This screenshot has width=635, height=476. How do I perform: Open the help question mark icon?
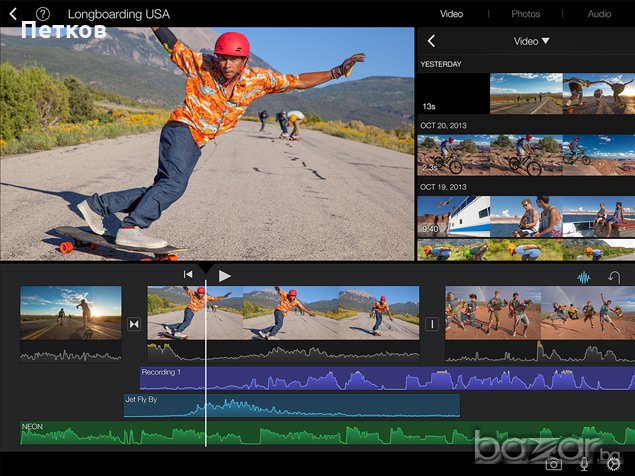43,14
